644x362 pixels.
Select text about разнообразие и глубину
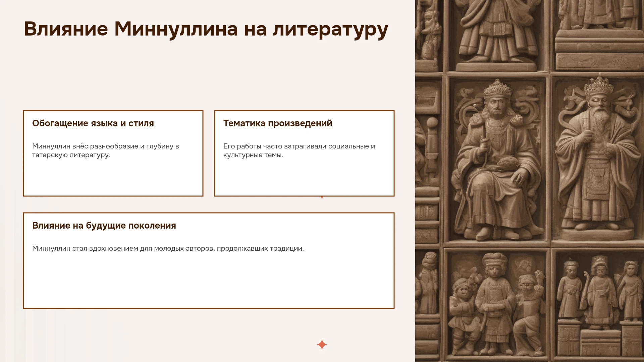[106, 150]
